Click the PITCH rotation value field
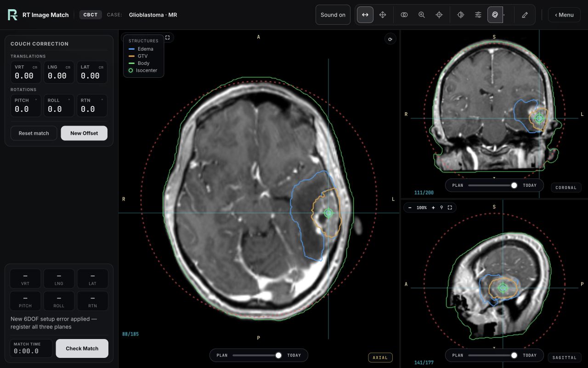588x368 pixels. pos(26,105)
